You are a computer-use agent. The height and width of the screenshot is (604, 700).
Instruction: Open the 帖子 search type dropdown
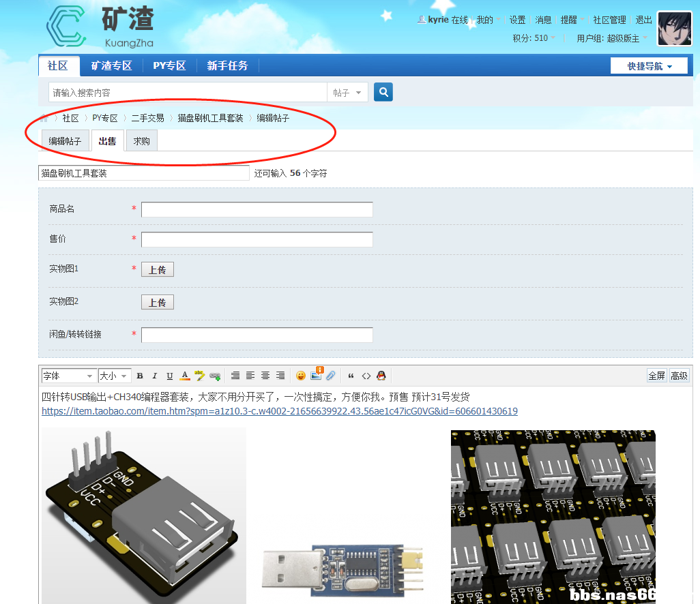348,93
